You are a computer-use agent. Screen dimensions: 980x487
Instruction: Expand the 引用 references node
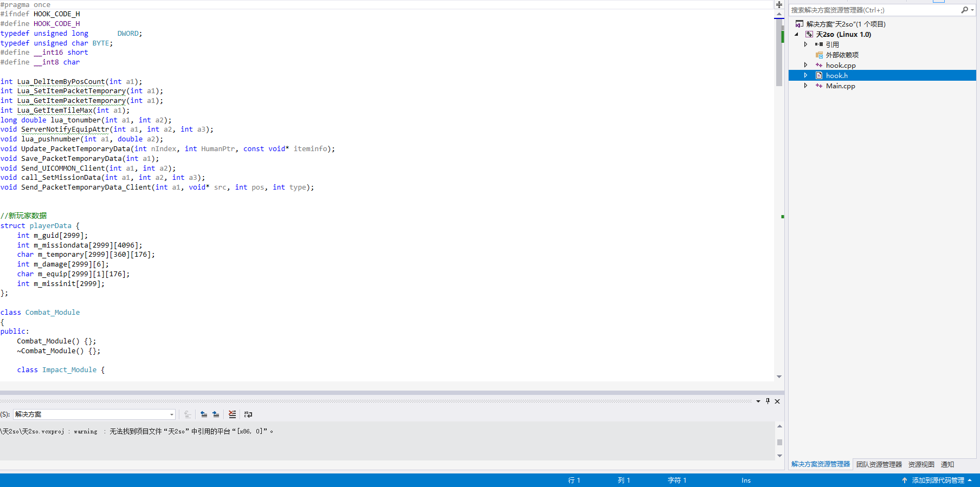click(805, 44)
